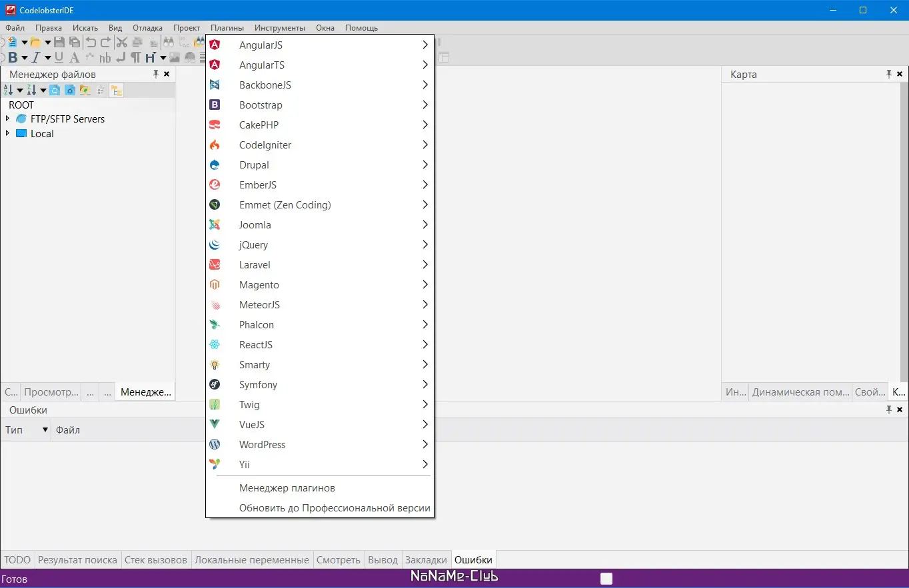This screenshot has height=588, width=909.
Task: Switch to the TODO tab
Action: (x=17, y=560)
